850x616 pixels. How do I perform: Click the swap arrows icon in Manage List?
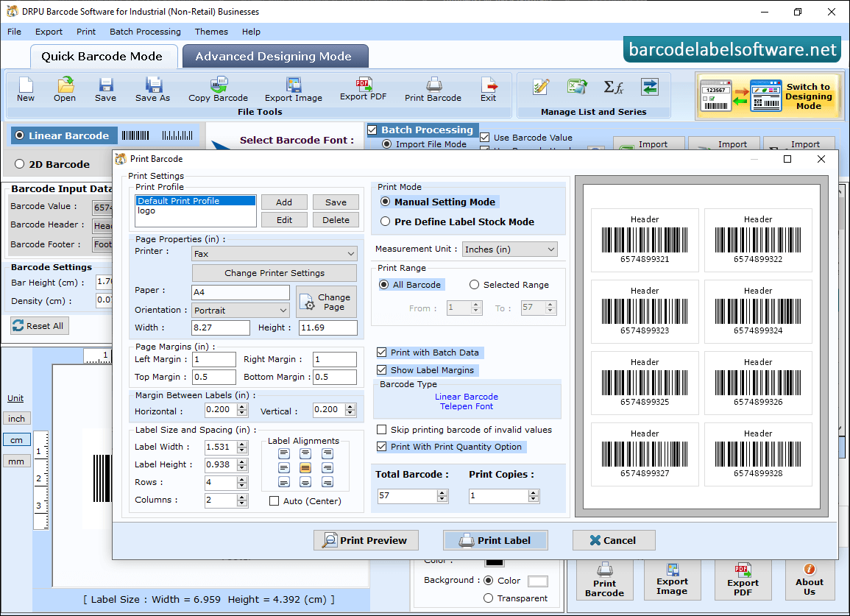649,87
